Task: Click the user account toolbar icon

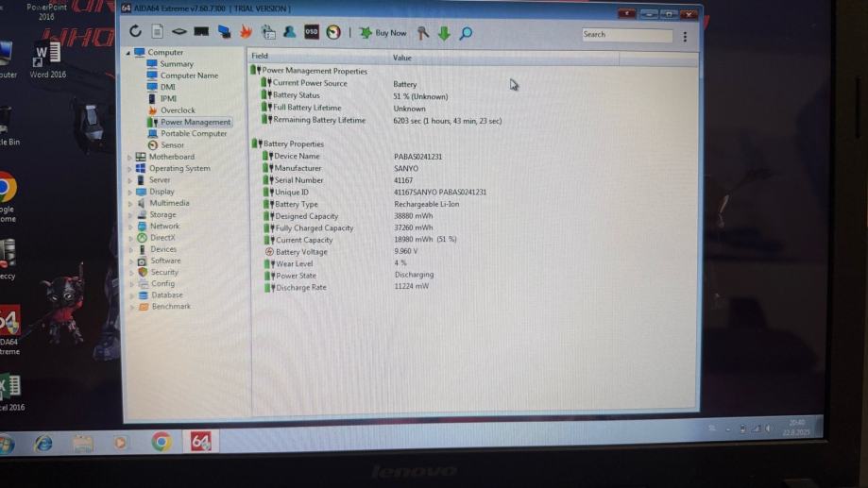Action: coord(290,32)
